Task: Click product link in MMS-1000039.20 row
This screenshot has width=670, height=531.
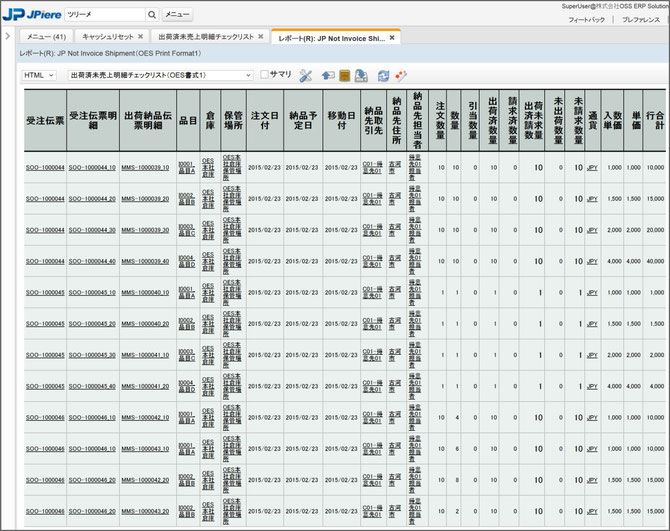Action: click(187, 199)
